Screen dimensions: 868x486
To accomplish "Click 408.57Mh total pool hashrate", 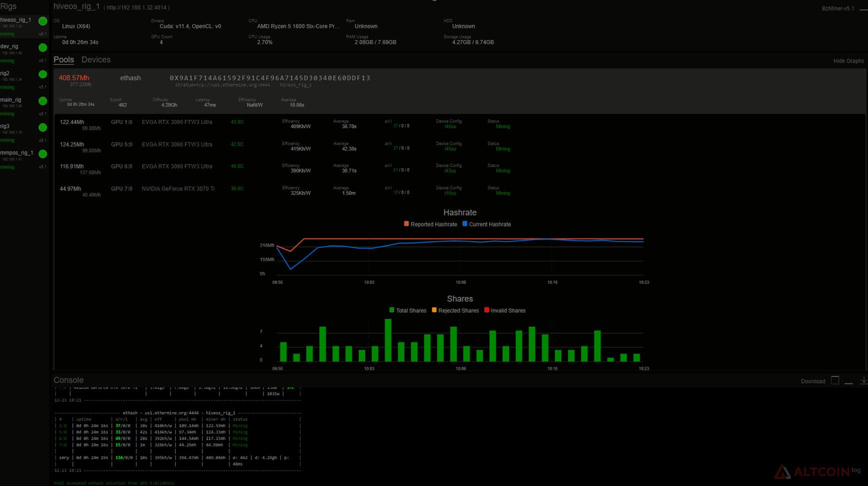I will pos(74,78).
